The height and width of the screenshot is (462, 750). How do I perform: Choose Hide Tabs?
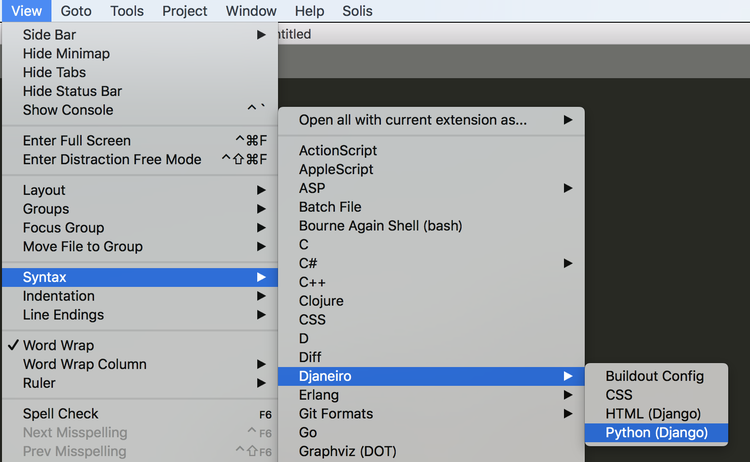[x=140, y=72]
